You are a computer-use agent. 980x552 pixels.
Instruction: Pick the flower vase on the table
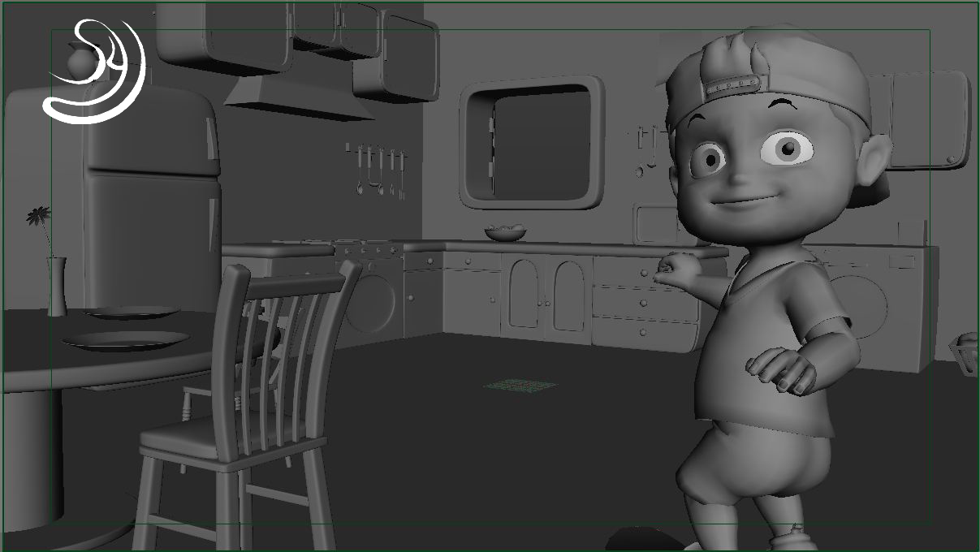[57, 287]
